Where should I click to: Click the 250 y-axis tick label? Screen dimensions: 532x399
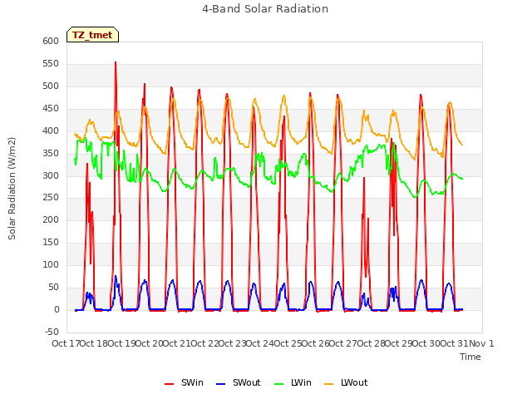[51, 198]
